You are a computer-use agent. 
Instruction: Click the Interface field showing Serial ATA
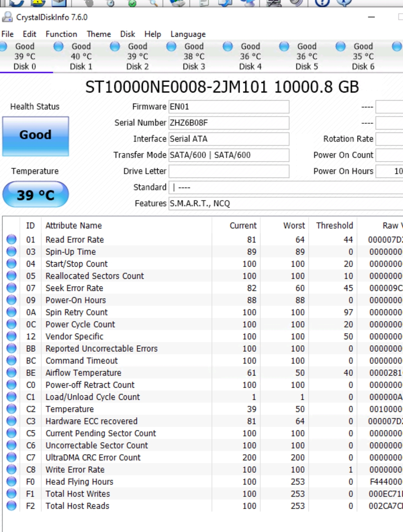point(229,139)
